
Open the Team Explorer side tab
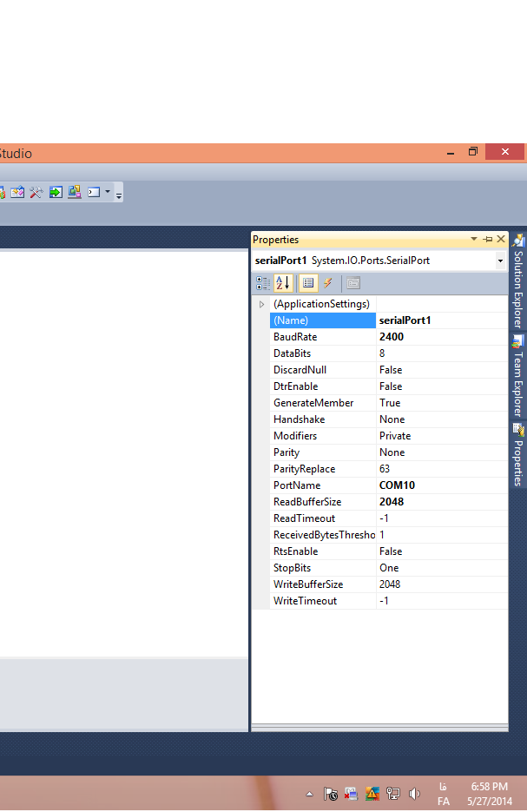(518, 376)
